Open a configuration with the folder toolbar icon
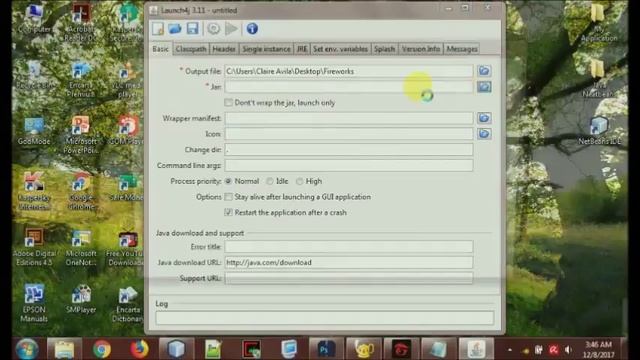 pos(175,29)
